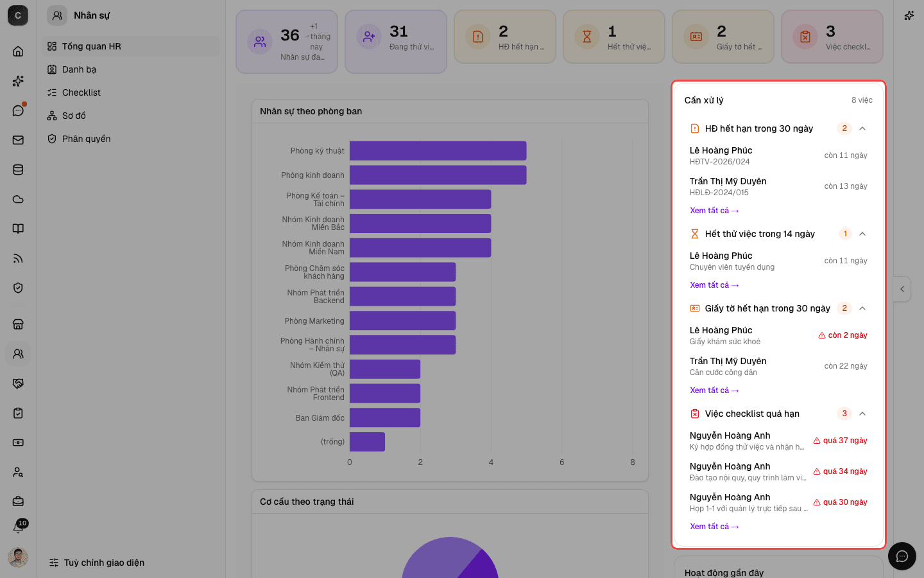Open Phân quyền in the sidebar
Image resolution: width=924 pixels, height=578 pixels.
(131, 139)
